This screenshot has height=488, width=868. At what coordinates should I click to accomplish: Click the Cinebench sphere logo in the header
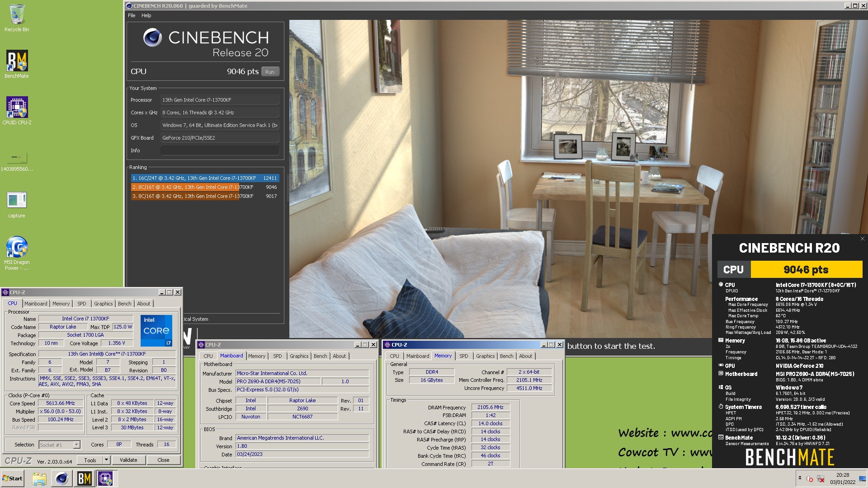(152, 38)
